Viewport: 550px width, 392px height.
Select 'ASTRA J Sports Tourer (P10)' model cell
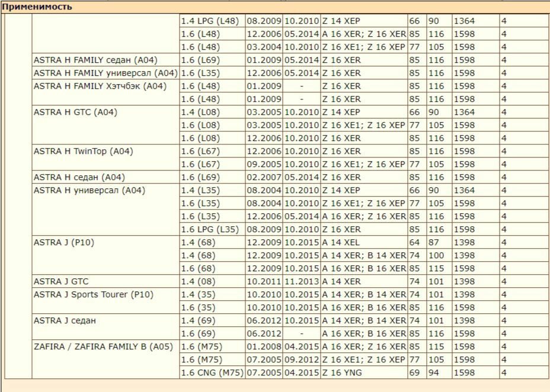(x=105, y=301)
